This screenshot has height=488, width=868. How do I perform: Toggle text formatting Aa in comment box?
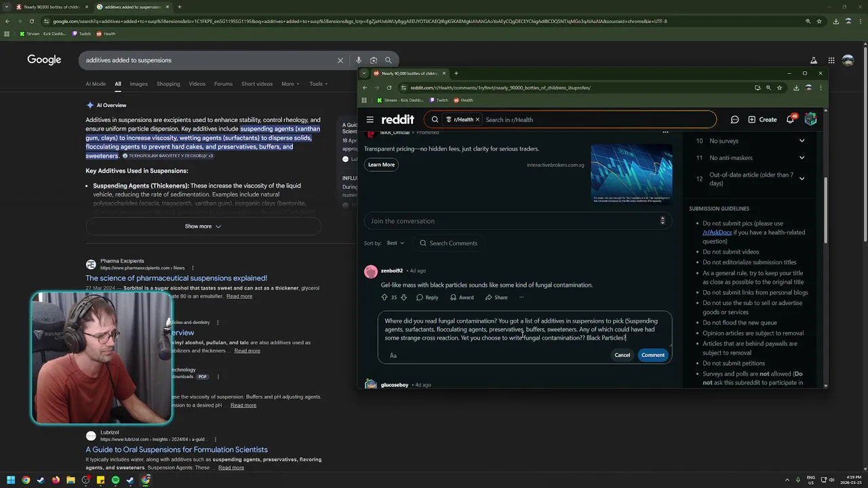[x=393, y=355]
